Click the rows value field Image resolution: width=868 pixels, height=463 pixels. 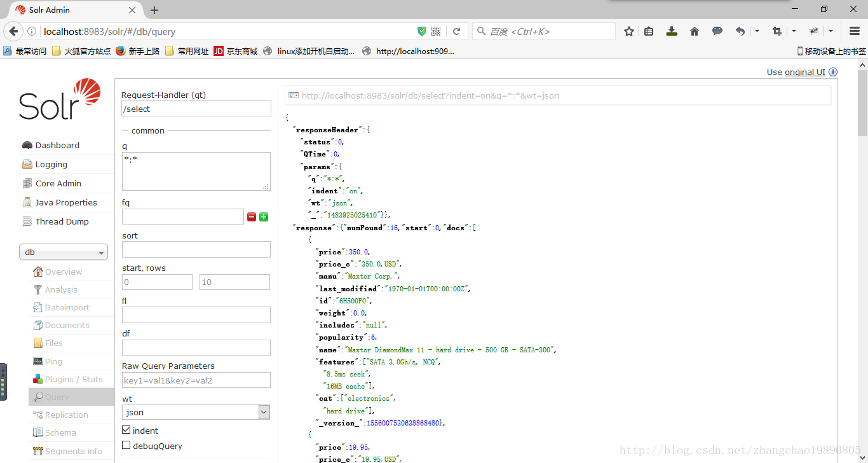coord(234,282)
